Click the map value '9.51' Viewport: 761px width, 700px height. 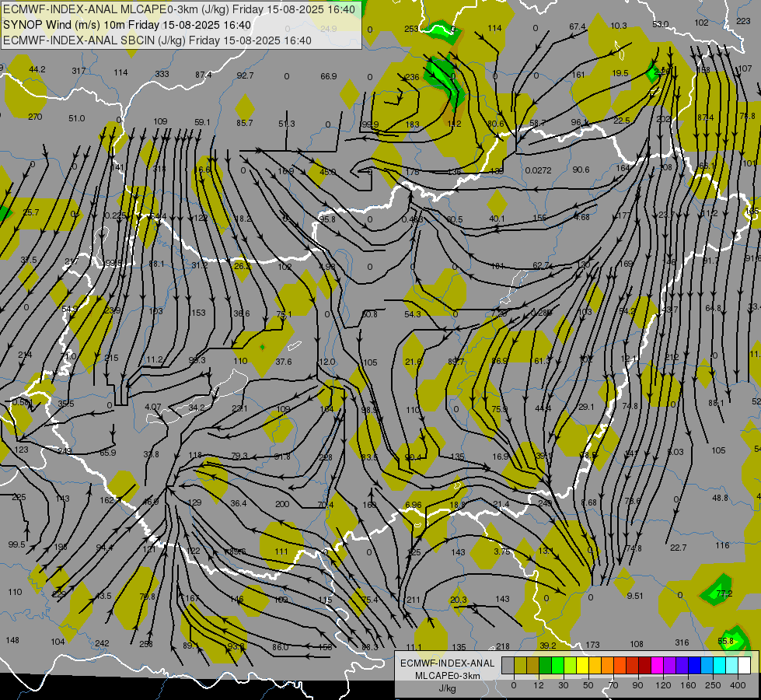coord(635,596)
